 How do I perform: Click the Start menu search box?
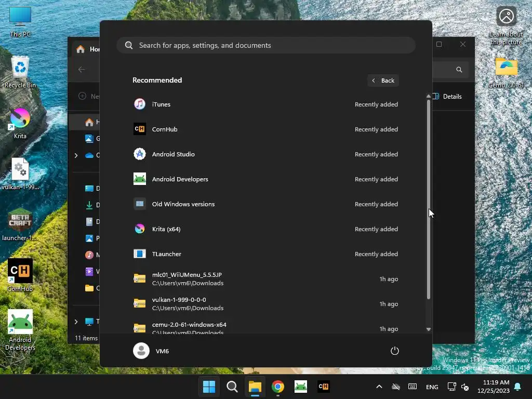tap(266, 45)
